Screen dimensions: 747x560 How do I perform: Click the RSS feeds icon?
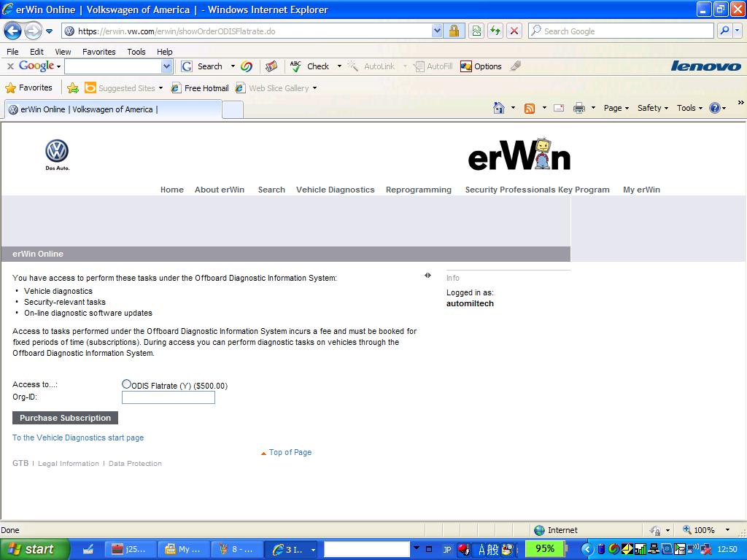(x=530, y=108)
